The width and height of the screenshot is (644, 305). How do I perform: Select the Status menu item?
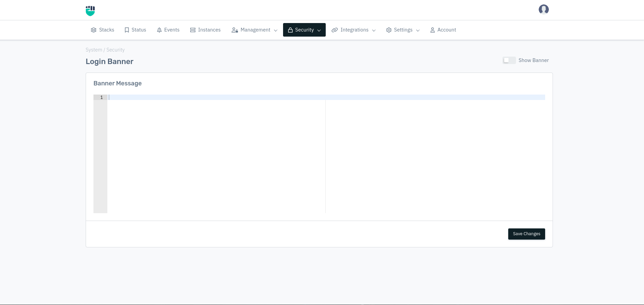pos(139,30)
